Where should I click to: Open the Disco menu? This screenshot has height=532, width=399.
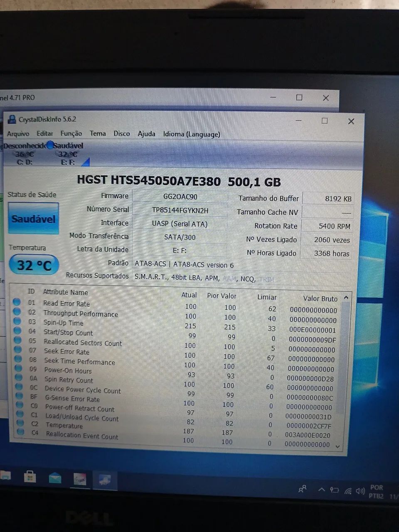[x=122, y=133]
